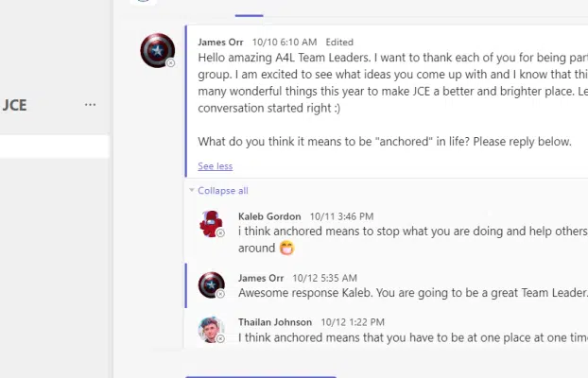Click James Orr's avatar on the reply

click(211, 285)
